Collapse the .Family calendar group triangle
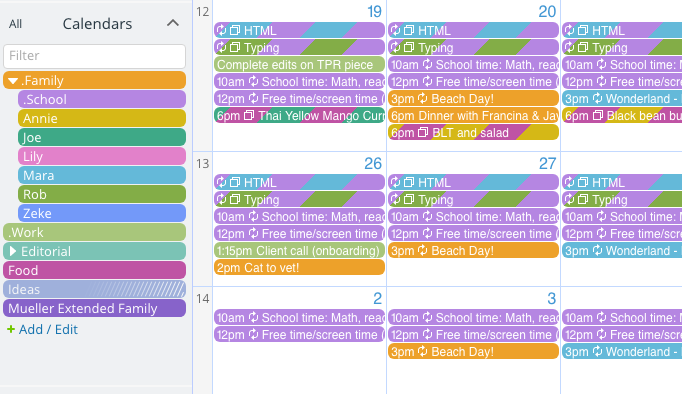682x394 pixels. 13,81
